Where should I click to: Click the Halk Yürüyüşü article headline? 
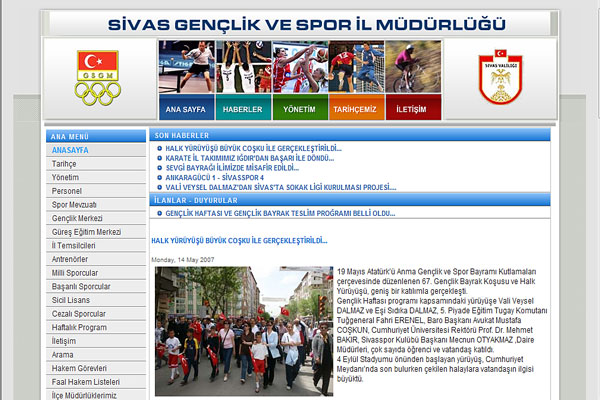tap(239, 241)
